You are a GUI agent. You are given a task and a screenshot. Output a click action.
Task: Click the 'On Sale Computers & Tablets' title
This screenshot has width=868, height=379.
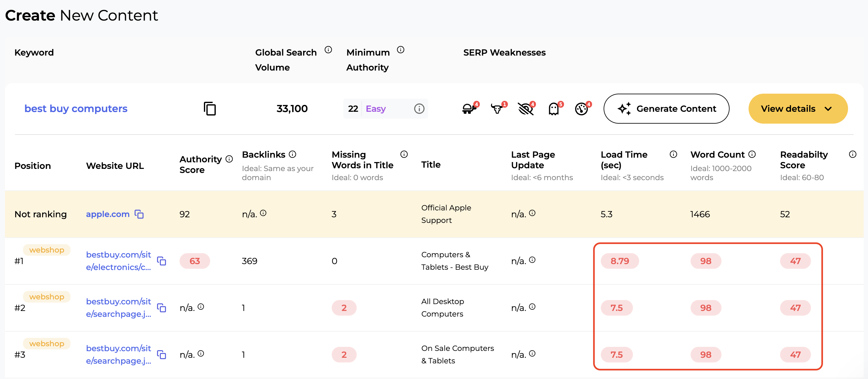457,354
